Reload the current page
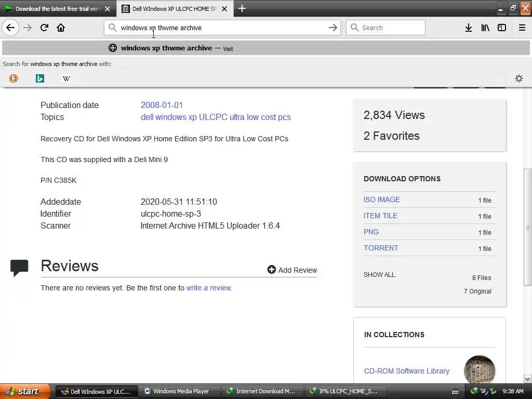The image size is (532, 399). tap(44, 28)
